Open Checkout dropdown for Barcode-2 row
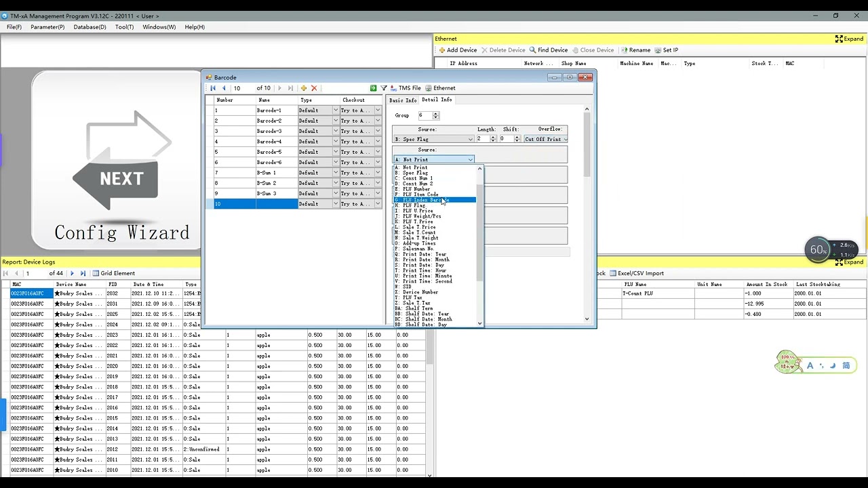Viewport: 868px width, 488px height. pyautogui.click(x=378, y=121)
